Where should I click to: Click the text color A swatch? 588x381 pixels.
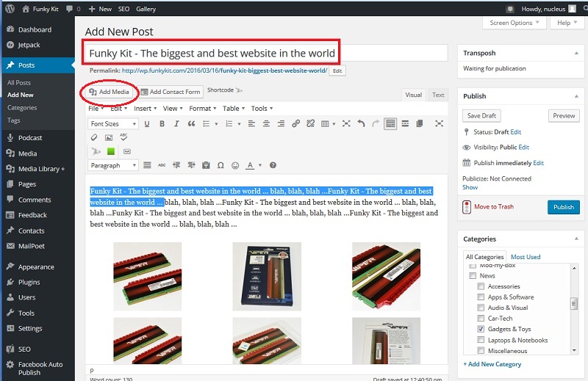click(x=250, y=165)
